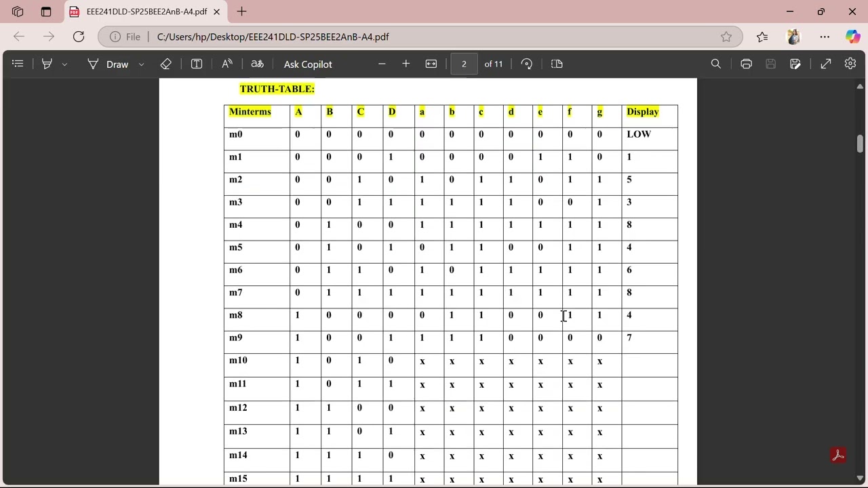The image size is (868, 488).
Task: Click the Minterms column header
Action: [250, 112]
